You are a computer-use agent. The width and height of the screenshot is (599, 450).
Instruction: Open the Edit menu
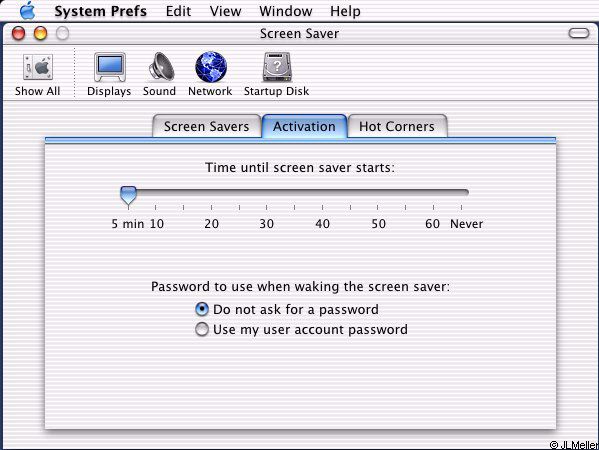[x=178, y=11]
